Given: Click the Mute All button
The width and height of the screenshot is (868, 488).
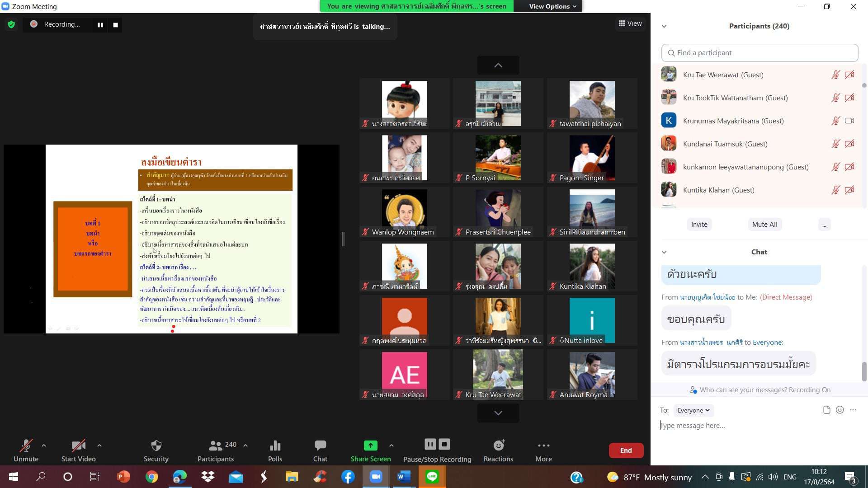Looking at the screenshot, I should point(764,225).
